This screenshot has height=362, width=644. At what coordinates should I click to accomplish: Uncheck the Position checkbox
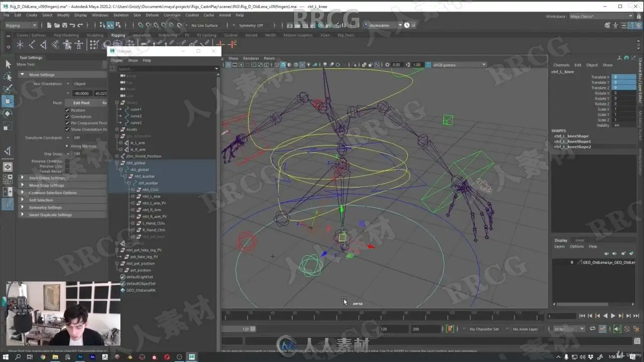point(67,110)
